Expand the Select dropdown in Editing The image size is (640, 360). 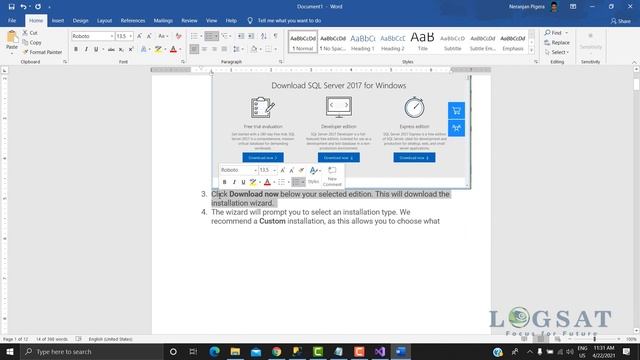(x=556, y=52)
